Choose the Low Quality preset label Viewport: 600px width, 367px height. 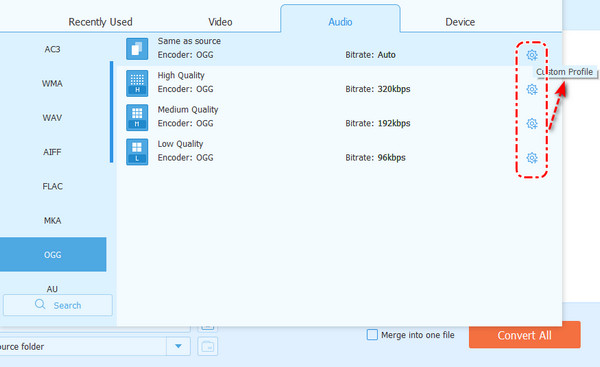[180, 144]
